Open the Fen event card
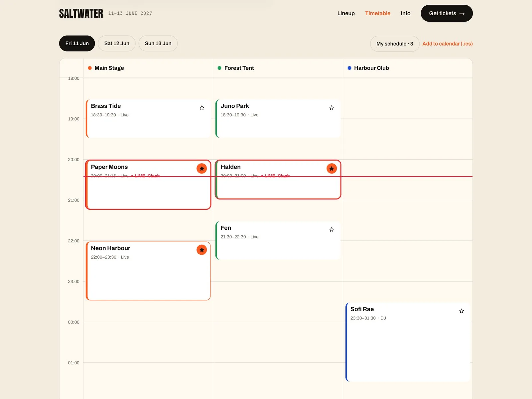Viewport: 532px width, 399px height. pyautogui.click(x=278, y=240)
